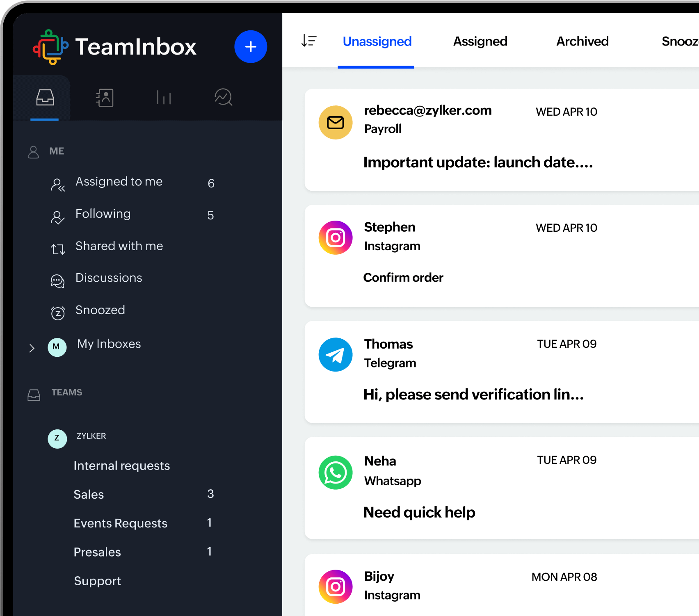
Task: Click the count 3 beside Sales
Action: point(210,494)
